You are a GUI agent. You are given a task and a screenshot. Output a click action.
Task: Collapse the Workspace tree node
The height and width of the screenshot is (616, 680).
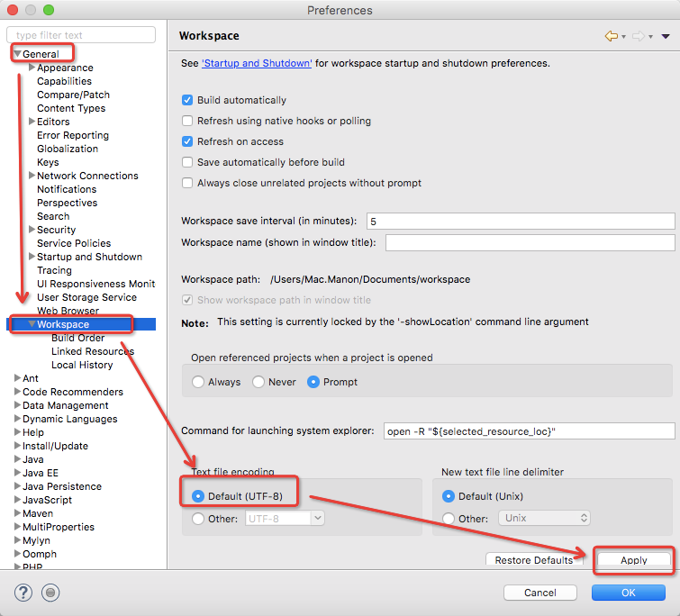[32, 324]
